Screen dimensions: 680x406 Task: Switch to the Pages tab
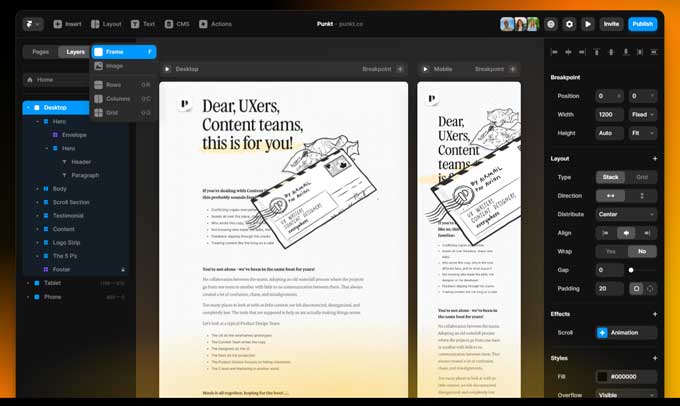(x=41, y=51)
